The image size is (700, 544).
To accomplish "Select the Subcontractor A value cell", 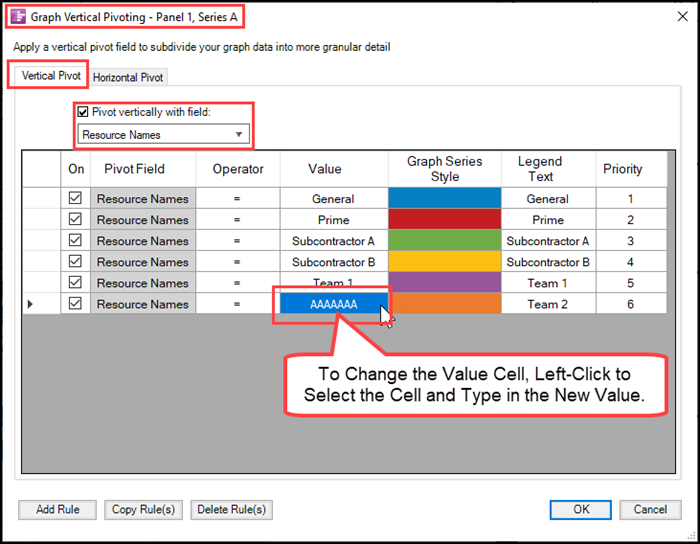I will (333, 240).
